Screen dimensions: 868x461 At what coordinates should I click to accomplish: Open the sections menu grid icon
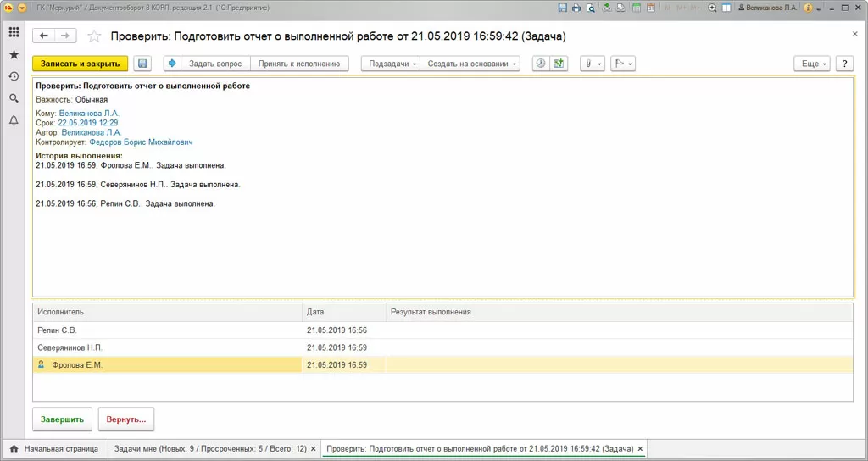point(14,33)
